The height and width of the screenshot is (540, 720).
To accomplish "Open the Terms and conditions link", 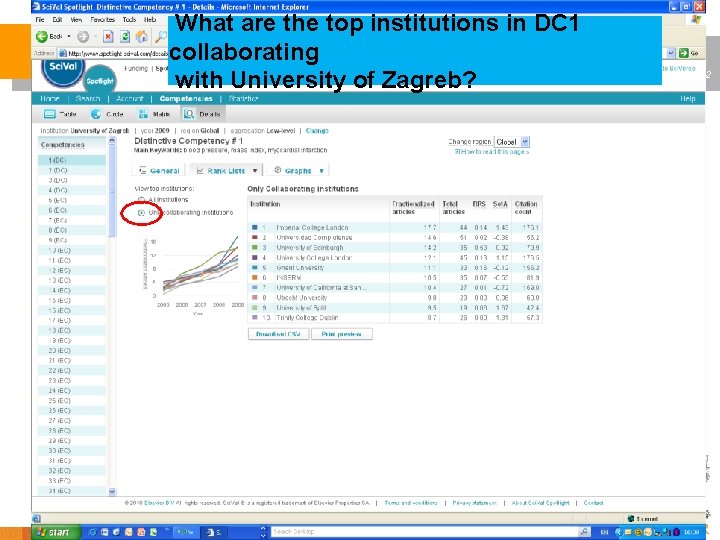I will coord(411,503).
